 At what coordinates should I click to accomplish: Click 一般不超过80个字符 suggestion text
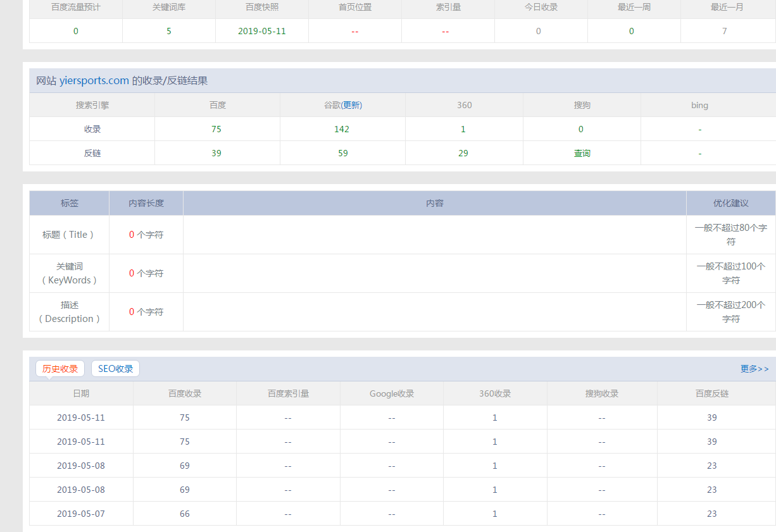click(731, 235)
